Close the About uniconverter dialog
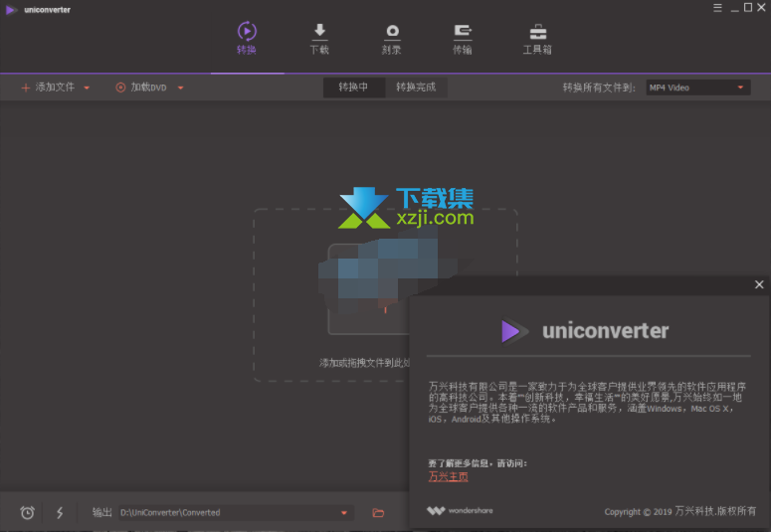Viewport: 771px width, 532px height. (x=759, y=284)
